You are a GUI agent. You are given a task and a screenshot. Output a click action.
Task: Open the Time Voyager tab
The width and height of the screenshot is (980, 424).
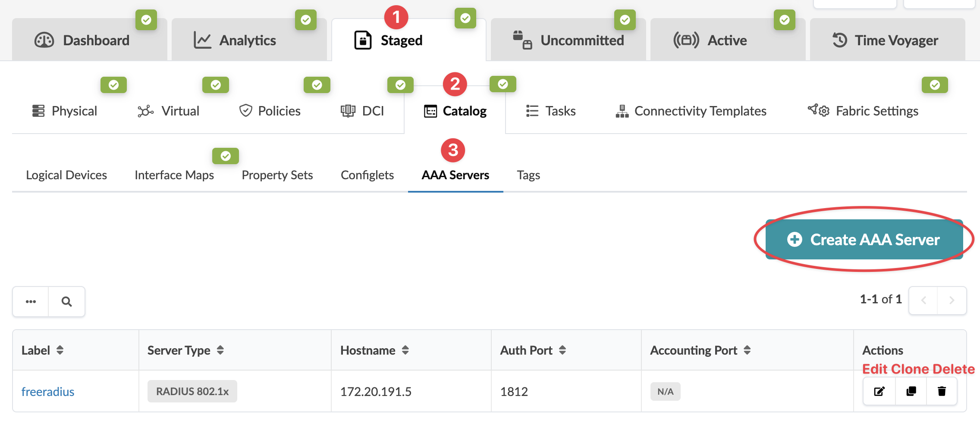[x=887, y=41]
